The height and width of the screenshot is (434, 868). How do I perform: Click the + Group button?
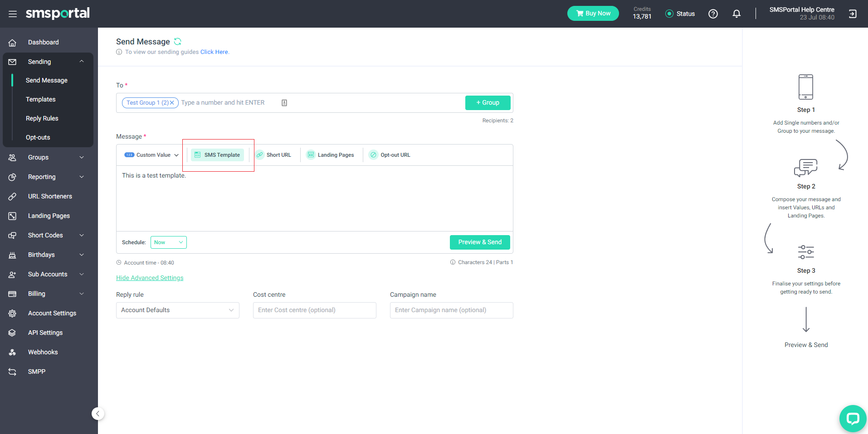click(x=488, y=103)
